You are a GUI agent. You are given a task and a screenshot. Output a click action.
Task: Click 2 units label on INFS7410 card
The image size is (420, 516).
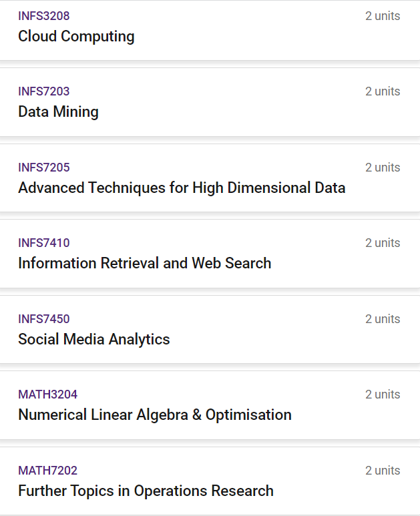coord(383,243)
